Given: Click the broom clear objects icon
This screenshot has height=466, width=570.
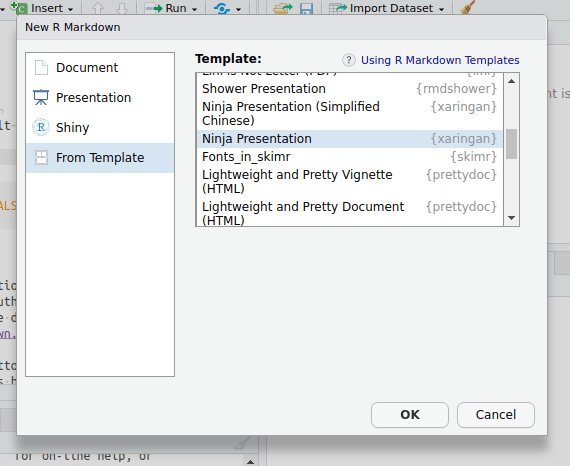Looking at the screenshot, I should click(467, 7).
